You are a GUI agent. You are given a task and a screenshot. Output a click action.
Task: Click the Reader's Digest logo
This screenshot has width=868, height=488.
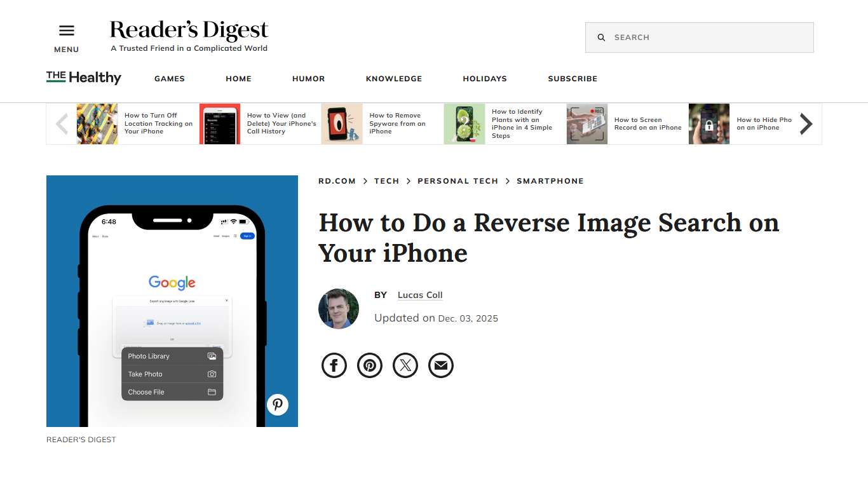pyautogui.click(x=189, y=30)
